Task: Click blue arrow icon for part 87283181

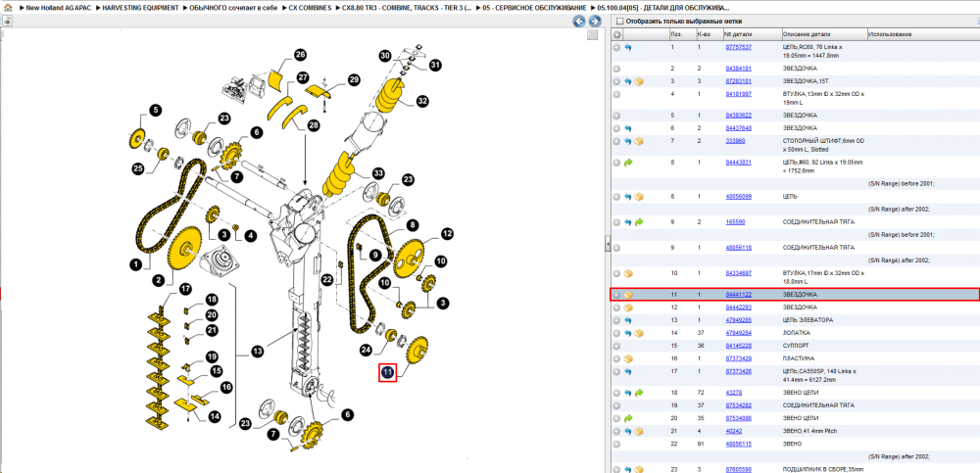Action: click(x=627, y=81)
